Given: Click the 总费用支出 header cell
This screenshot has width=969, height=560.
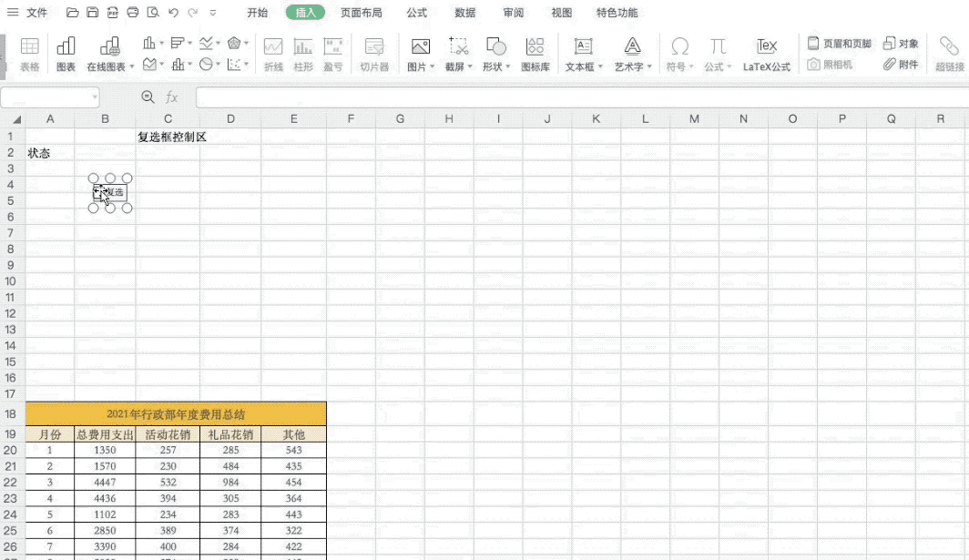Looking at the screenshot, I should (105, 434).
